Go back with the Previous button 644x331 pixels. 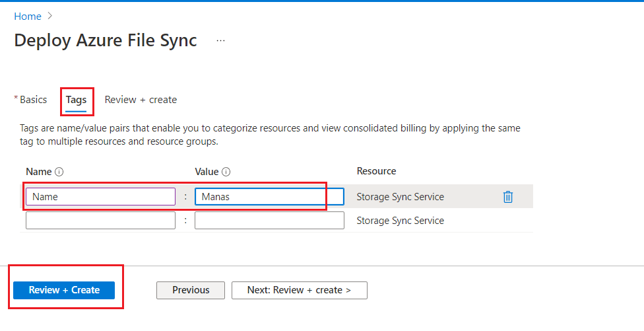[191, 290]
